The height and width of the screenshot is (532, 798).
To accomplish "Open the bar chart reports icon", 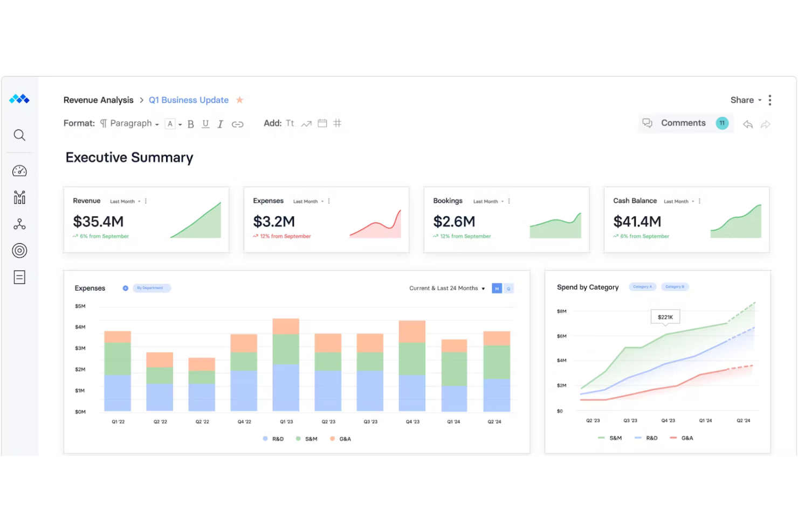I will tap(19, 197).
